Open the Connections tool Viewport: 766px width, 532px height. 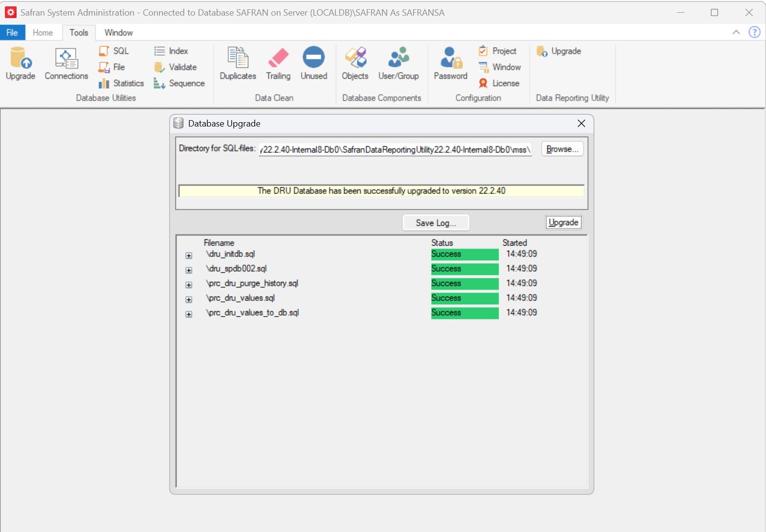(x=66, y=64)
